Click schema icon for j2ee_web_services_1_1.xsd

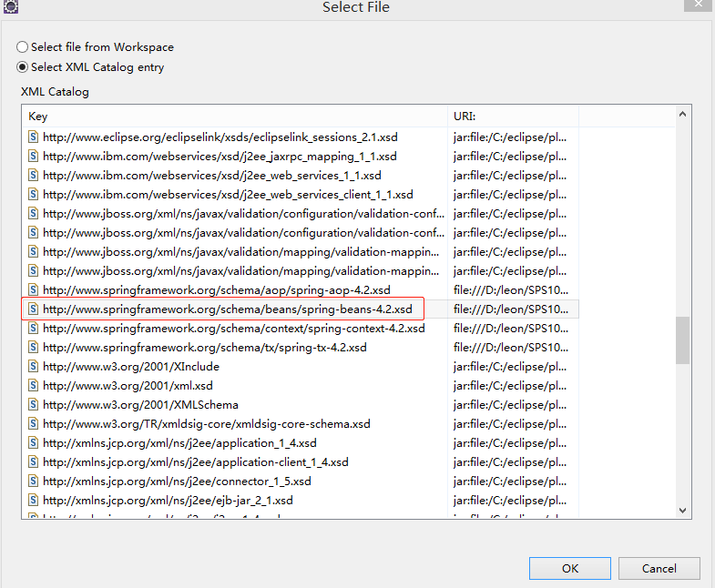[x=33, y=175]
